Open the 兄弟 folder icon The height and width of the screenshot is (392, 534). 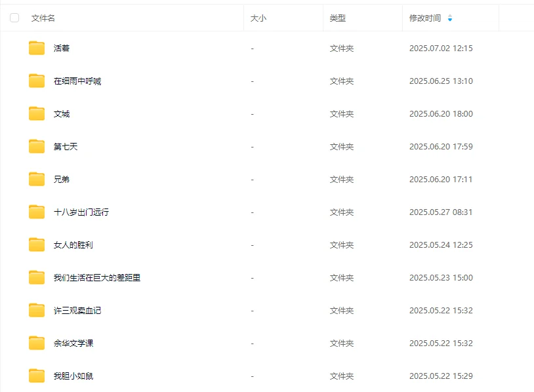point(37,180)
